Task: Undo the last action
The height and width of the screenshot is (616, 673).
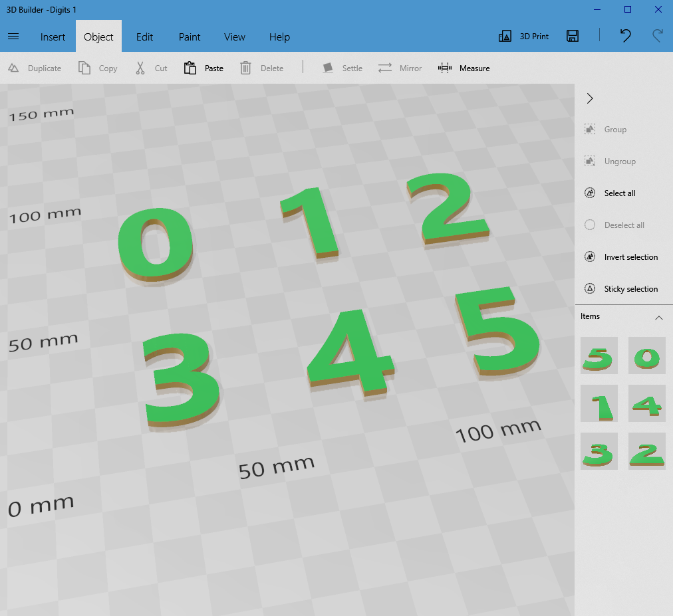Action: point(625,37)
